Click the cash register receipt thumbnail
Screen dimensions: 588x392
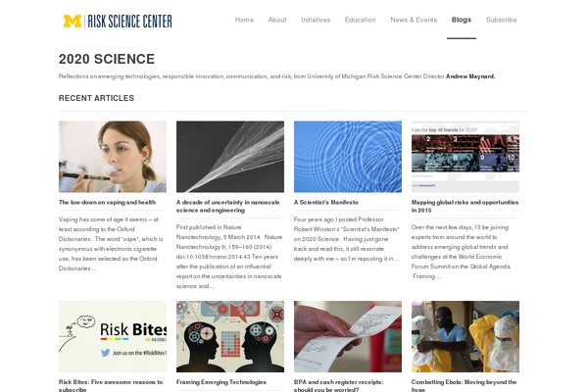pos(348,336)
